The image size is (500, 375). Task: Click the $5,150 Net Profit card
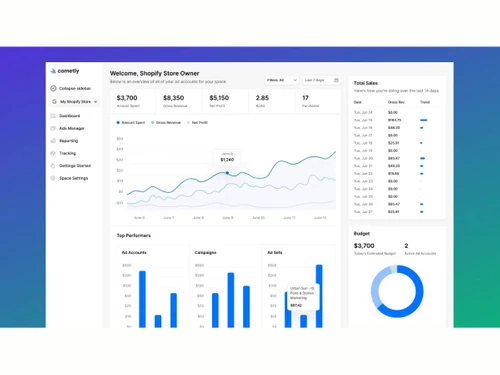click(226, 101)
